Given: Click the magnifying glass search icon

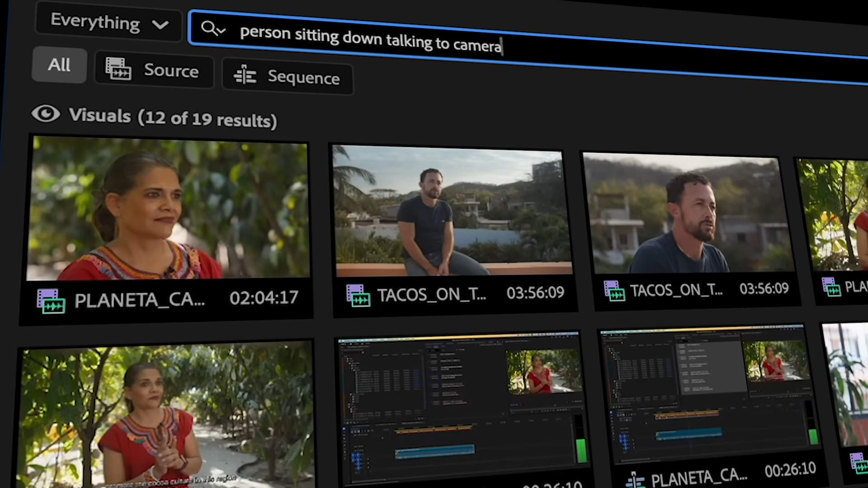Looking at the screenshot, I should (208, 28).
